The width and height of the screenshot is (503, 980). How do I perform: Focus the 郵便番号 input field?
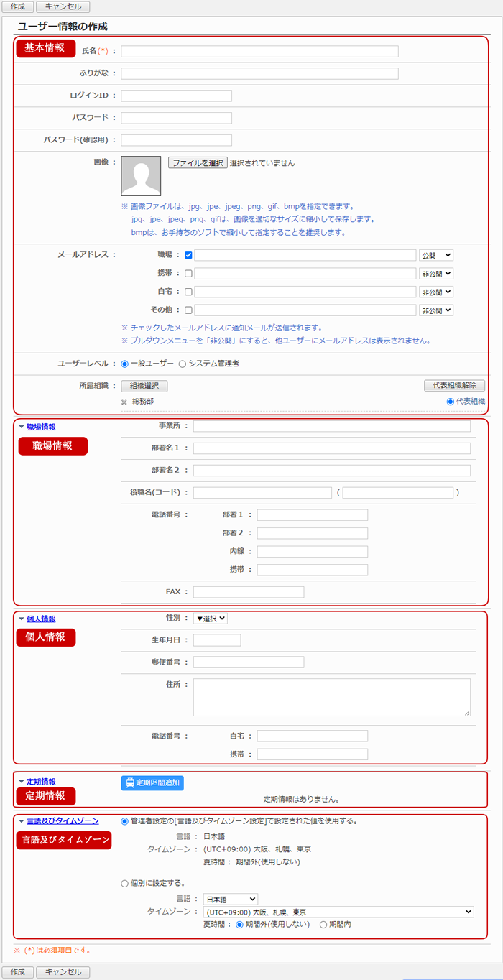click(x=249, y=662)
